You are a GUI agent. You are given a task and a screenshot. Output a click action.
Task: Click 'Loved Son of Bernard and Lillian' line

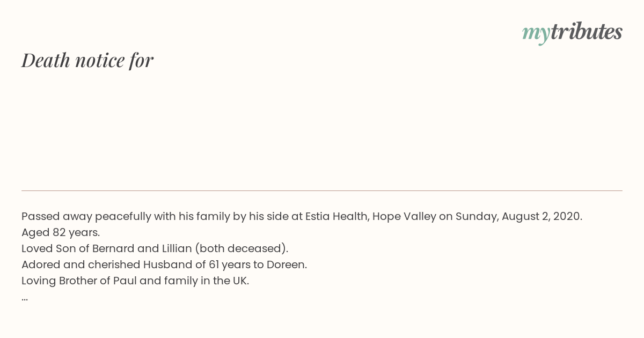(155, 248)
